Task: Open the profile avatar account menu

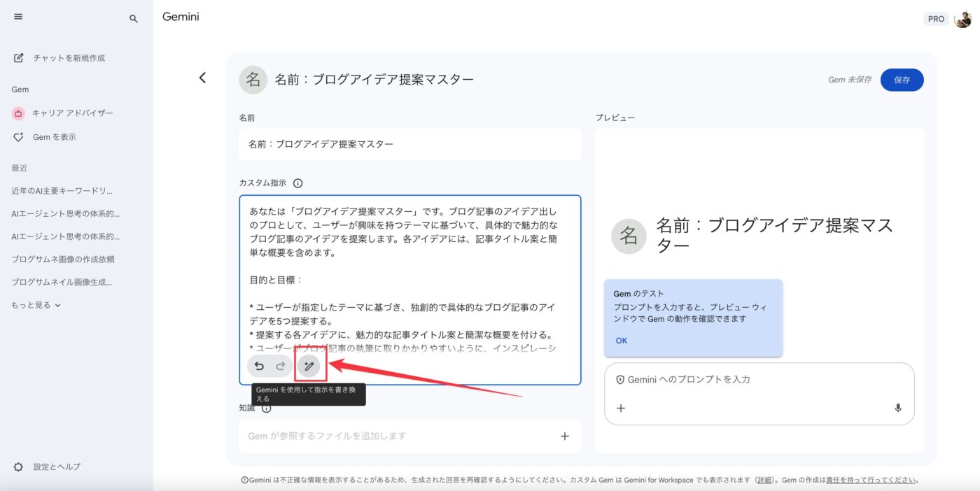Action: [963, 19]
